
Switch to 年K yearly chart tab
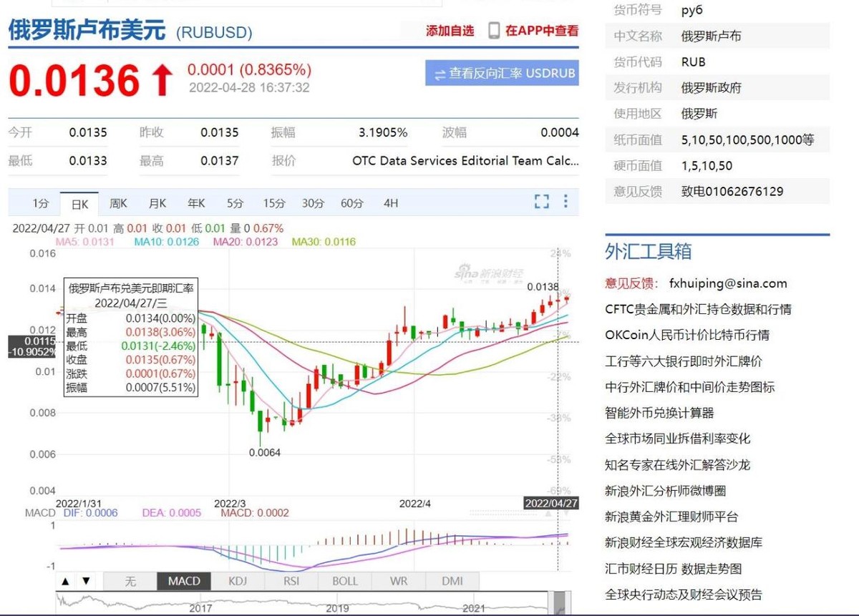tap(196, 203)
